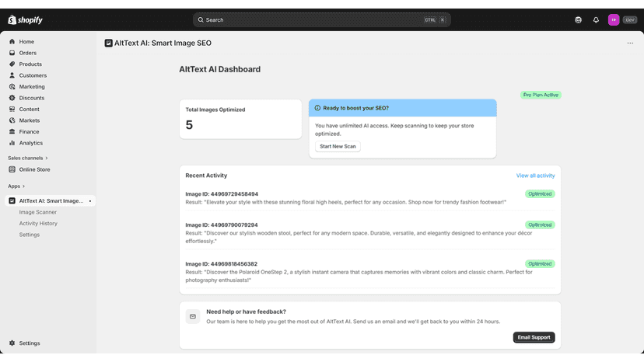Open AltText app Settings submenu
Viewport: 644px width, 362px height.
[x=29, y=235]
